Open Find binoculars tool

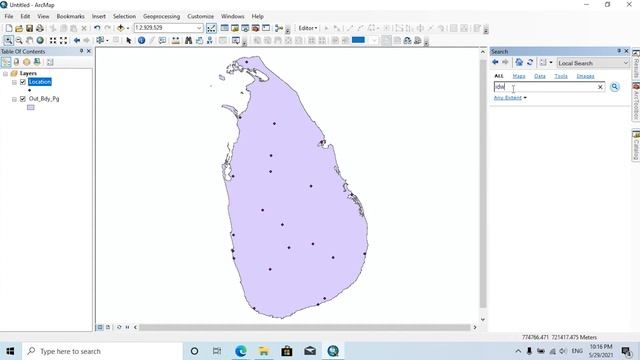tap(189, 40)
